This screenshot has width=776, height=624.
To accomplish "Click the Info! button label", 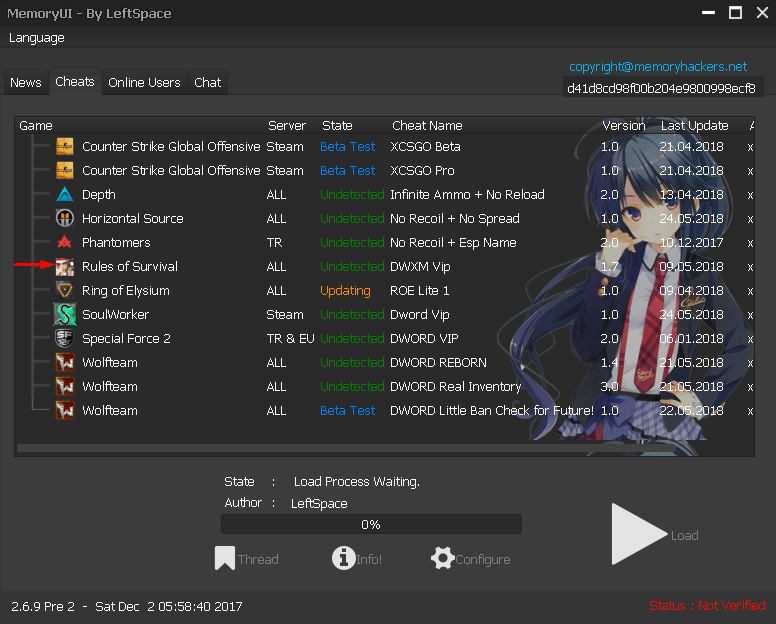I will pos(369,560).
